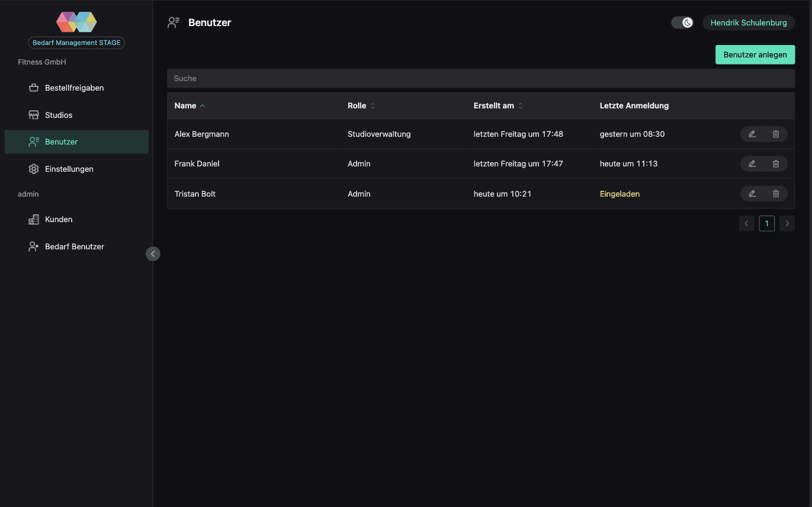Click Admin role in Frank Daniel row

point(359,163)
